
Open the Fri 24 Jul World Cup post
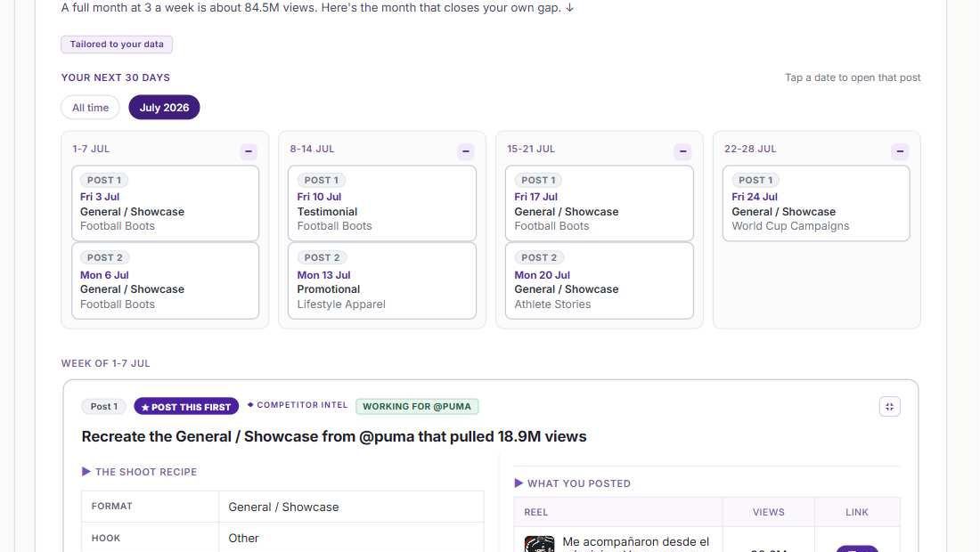click(x=816, y=203)
